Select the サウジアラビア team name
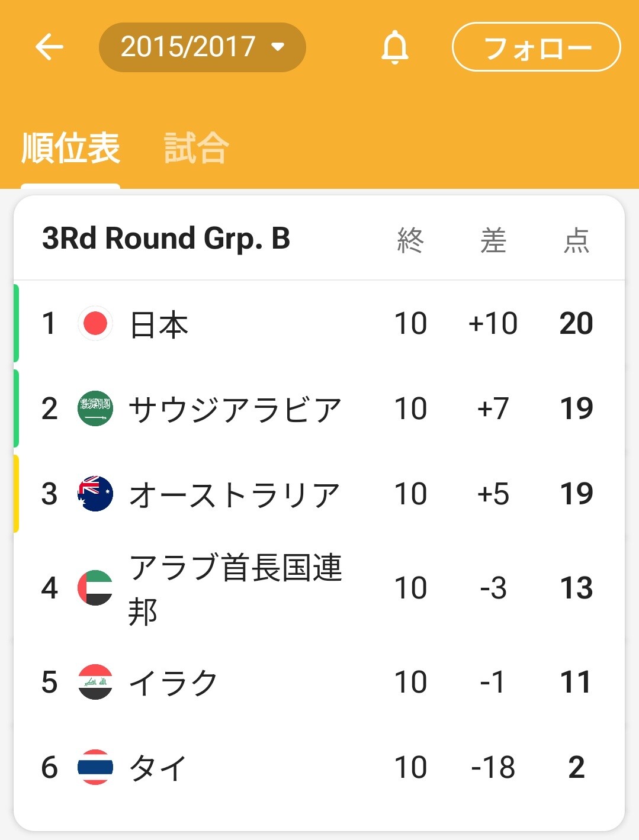 point(235,410)
